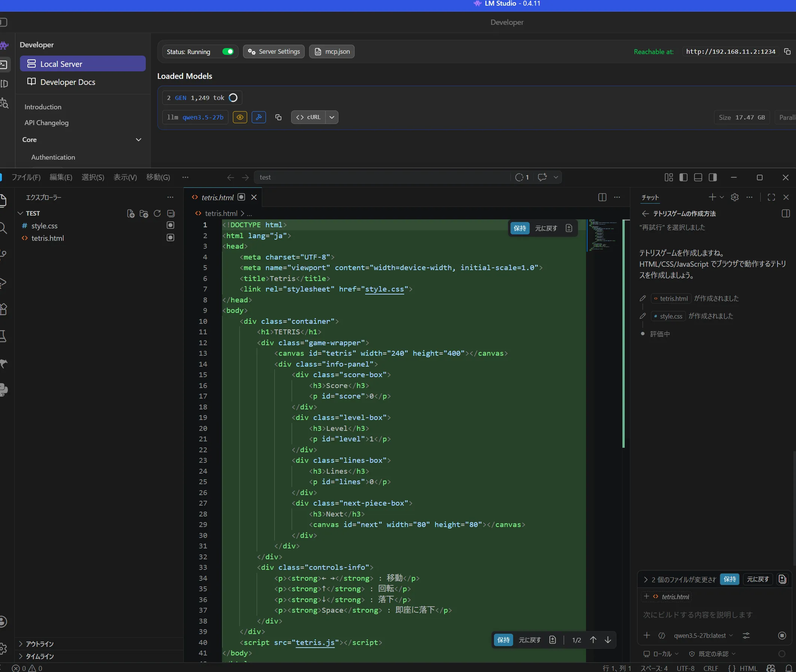
Task: Open the ファイル(F) menu
Action: pos(26,177)
